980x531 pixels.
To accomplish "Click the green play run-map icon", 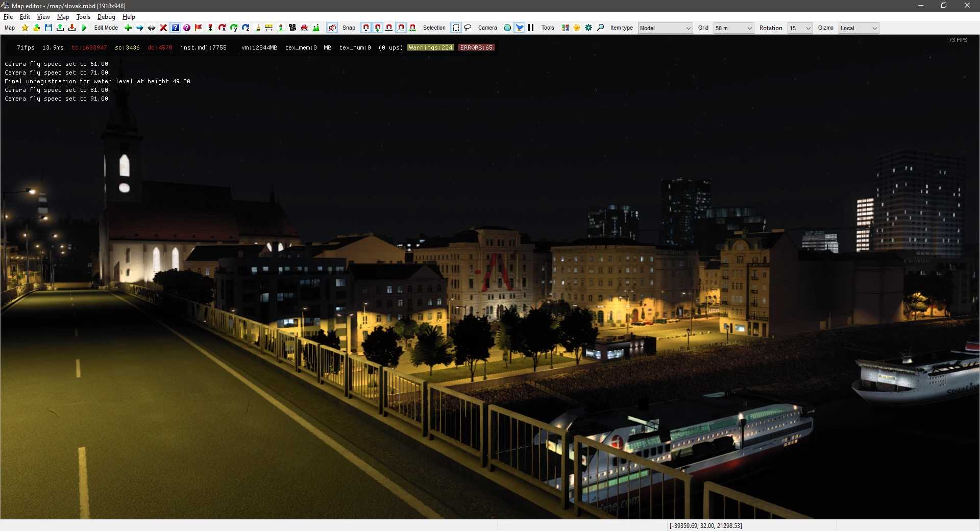I will click(x=84, y=28).
